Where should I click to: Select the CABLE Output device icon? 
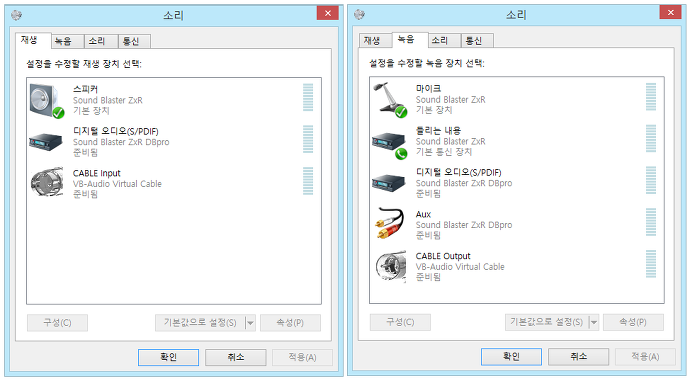coord(391,267)
